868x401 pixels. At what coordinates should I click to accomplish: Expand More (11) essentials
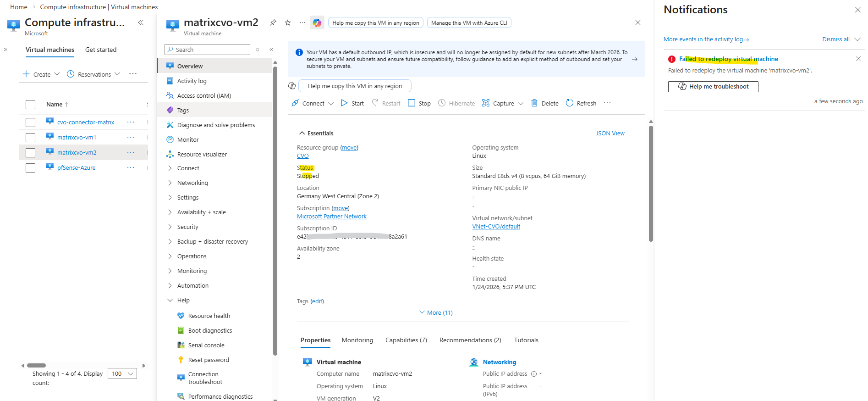point(436,313)
